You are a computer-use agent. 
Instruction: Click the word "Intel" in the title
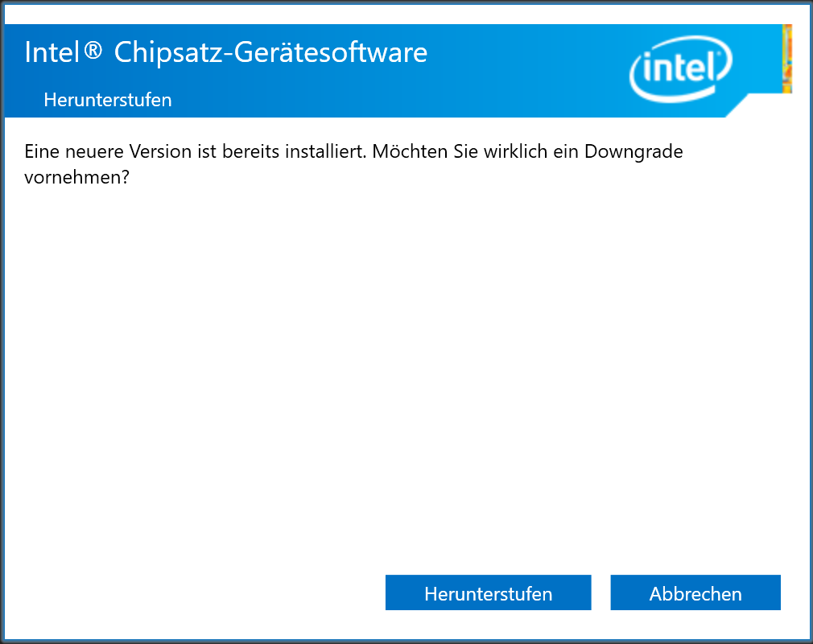(x=53, y=52)
